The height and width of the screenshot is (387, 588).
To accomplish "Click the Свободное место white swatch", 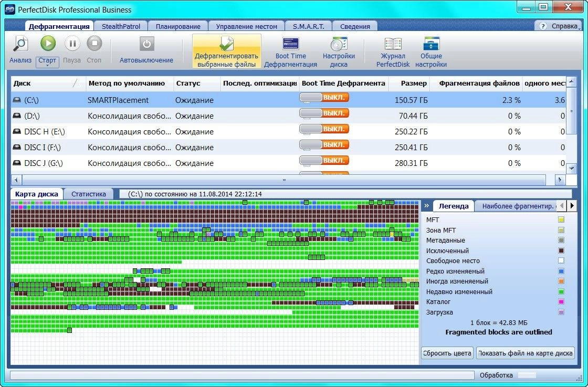I will click(561, 260).
